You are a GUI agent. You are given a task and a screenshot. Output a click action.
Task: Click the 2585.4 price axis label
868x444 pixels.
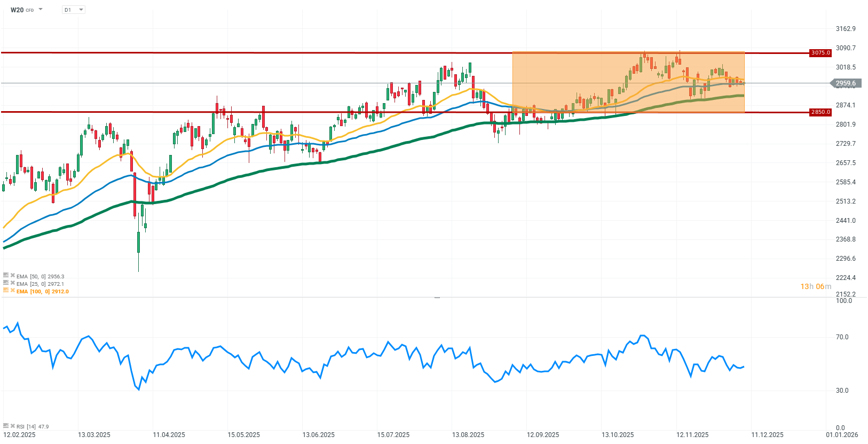pyautogui.click(x=846, y=182)
